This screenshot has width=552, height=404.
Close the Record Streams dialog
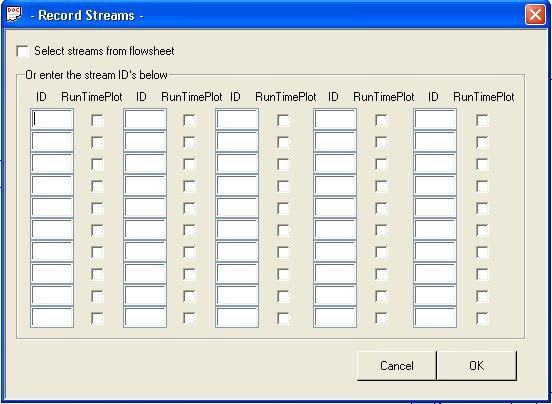[535, 15]
